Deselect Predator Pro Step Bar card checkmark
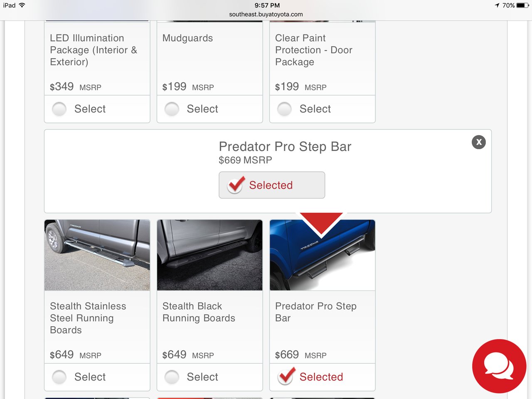The width and height of the screenshot is (532, 399). tap(286, 376)
